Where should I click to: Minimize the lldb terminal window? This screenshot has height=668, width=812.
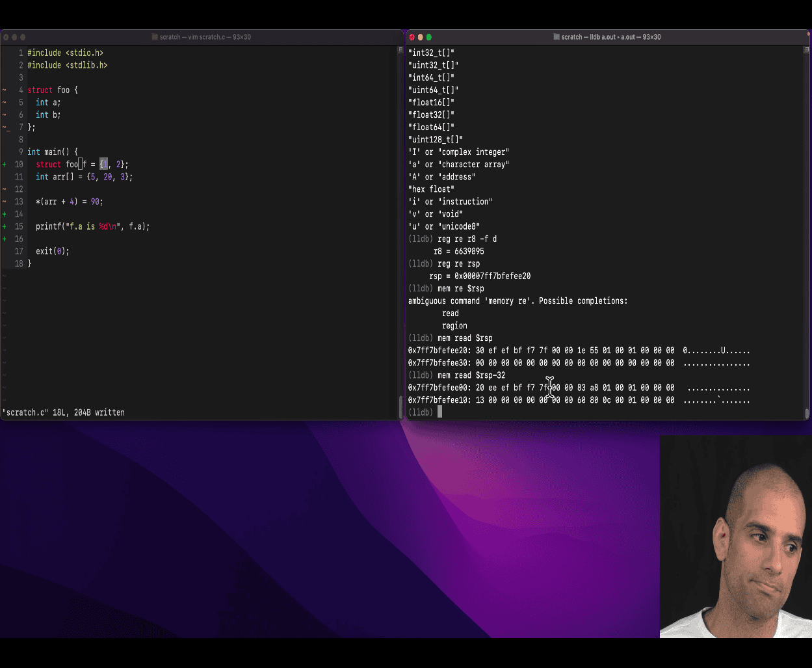click(x=420, y=37)
